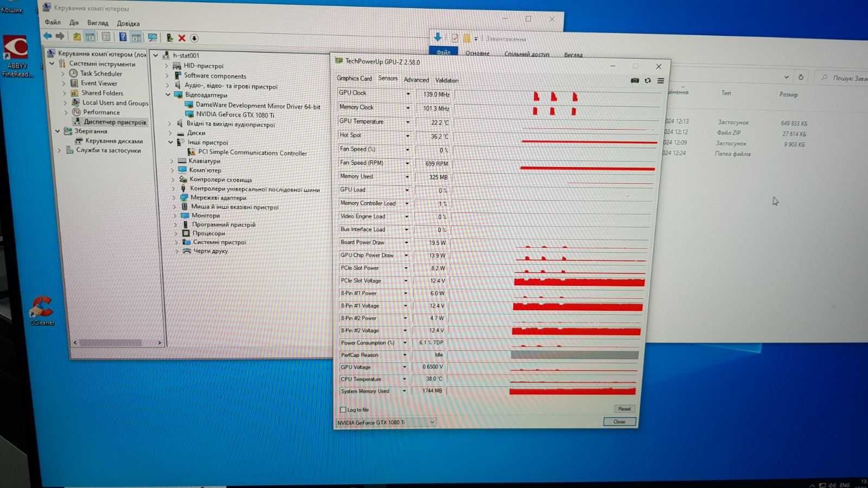The height and width of the screenshot is (488, 868).
Task: Click the refresh icon in Explorer address bar
Action: tap(801, 77)
